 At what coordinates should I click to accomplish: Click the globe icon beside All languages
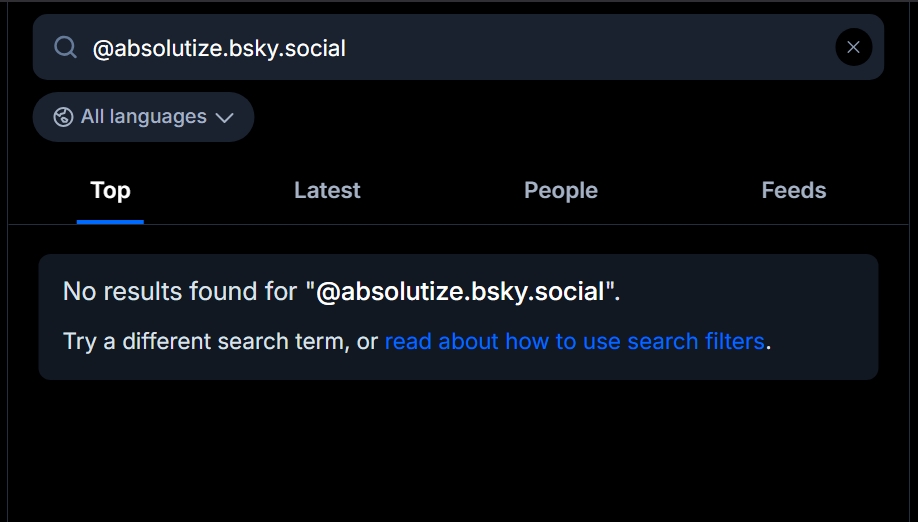(63, 117)
